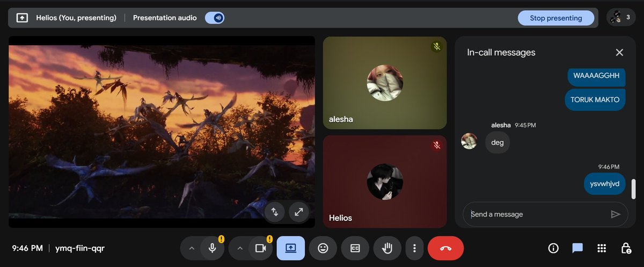
Task: Click the Send a message input field
Action: [x=537, y=214]
